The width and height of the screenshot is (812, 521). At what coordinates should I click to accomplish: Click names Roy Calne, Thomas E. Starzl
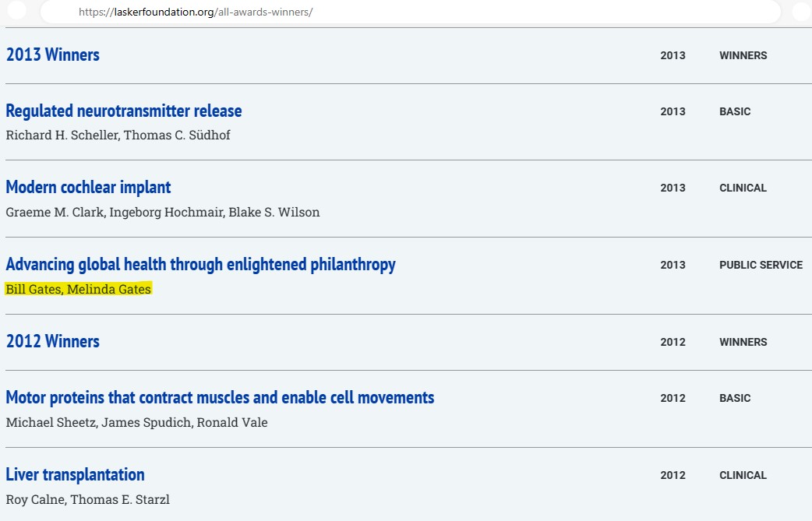[x=87, y=500]
